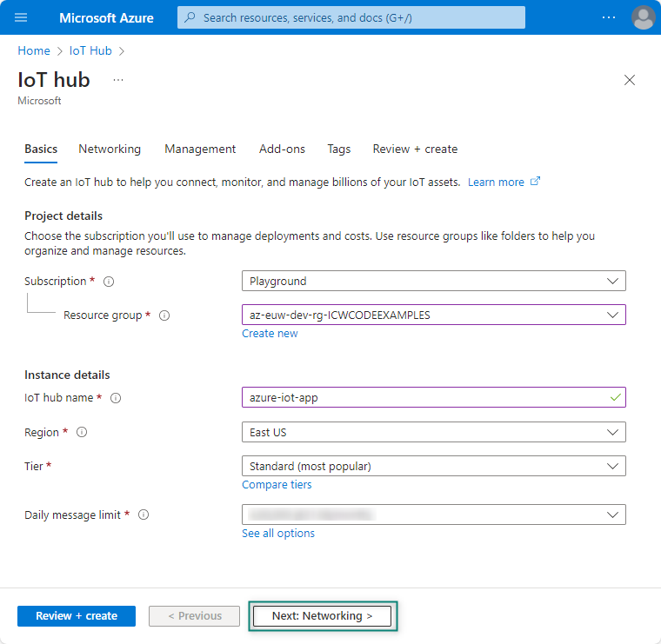This screenshot has width=661, height=644.
Task: Click the info icon beside Resource group
Action: click(164, 315)
